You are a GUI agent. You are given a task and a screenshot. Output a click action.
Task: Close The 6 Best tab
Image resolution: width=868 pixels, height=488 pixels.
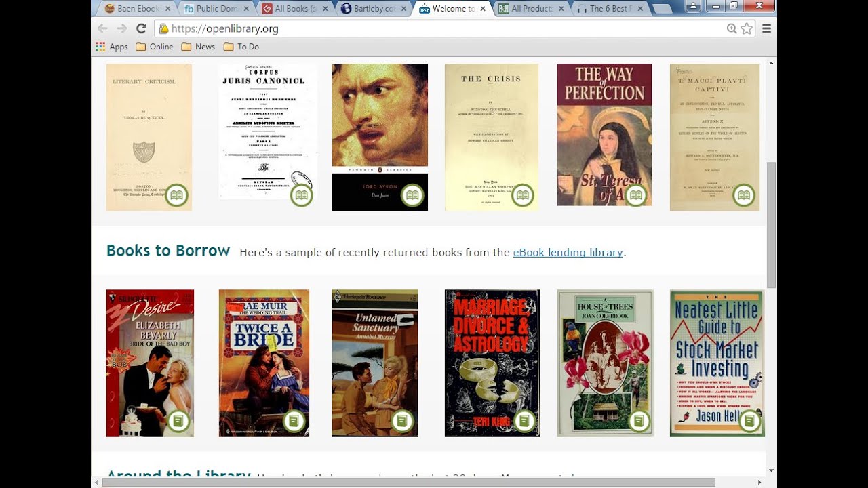click(639, 9)
